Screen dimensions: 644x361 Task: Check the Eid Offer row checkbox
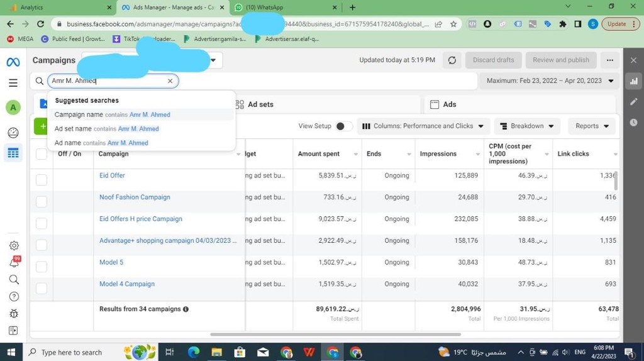pos(42,180)
